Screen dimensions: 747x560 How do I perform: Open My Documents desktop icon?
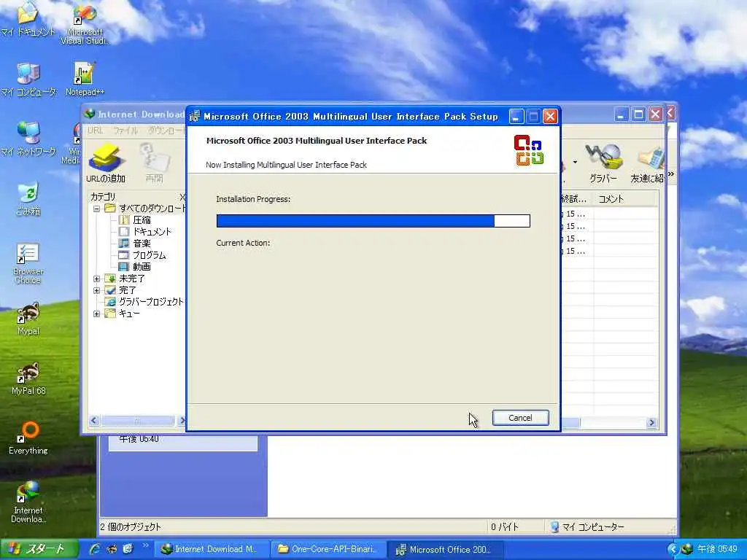pyautogui.click(x=28, y=19)
